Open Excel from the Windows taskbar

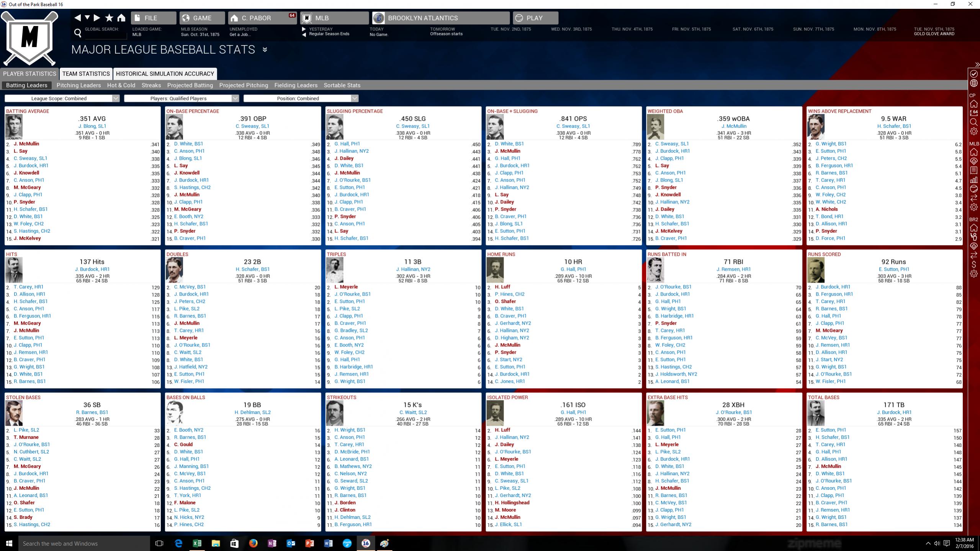point(197,543)
